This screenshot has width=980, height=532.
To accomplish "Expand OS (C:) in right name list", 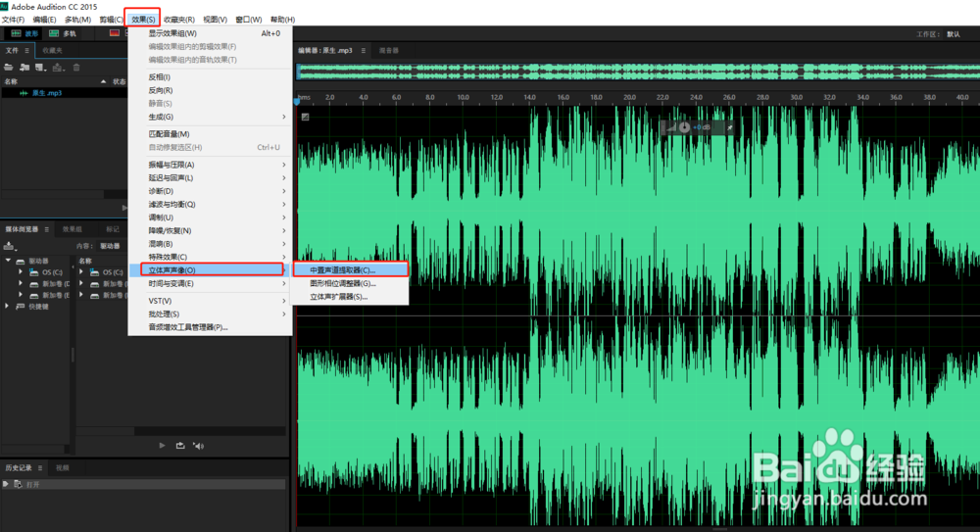I will (80, 272).
